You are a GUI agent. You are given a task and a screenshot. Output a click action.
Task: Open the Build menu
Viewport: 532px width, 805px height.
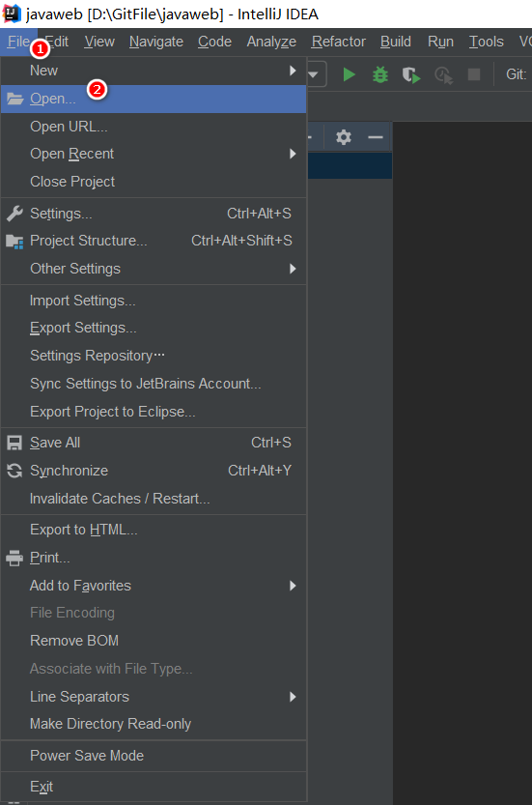click(x=396, y=42)
